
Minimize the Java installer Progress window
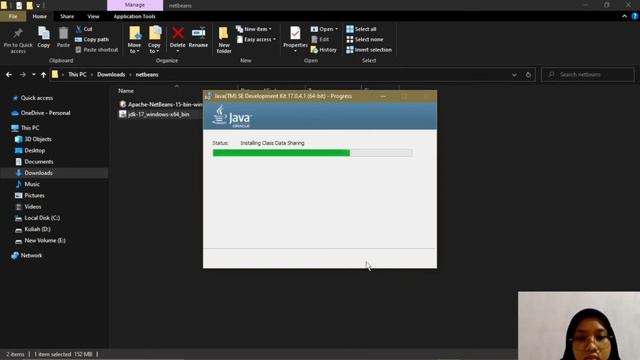383,96
